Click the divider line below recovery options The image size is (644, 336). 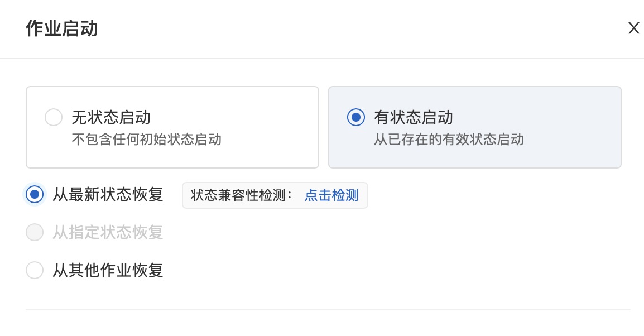click(x=328, y=310)
